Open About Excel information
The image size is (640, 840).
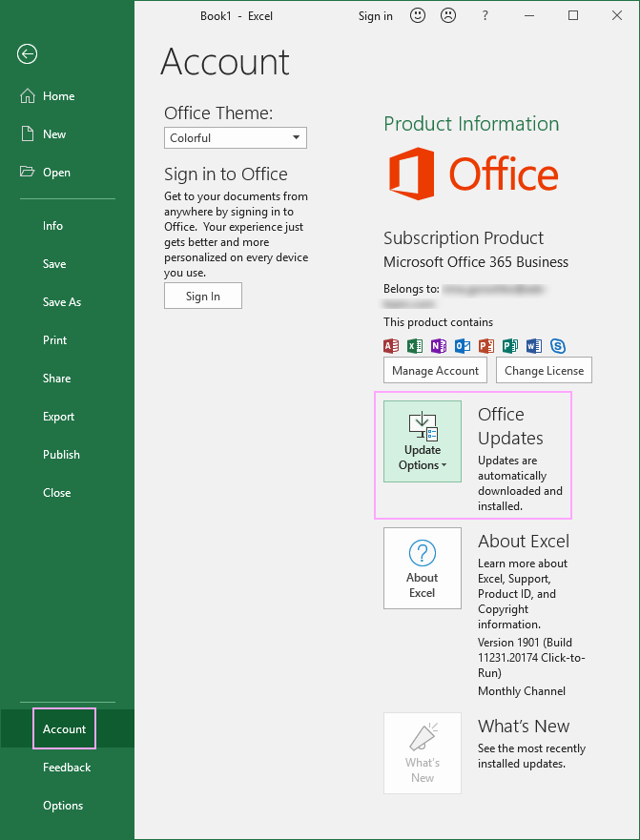click(423, 568)
